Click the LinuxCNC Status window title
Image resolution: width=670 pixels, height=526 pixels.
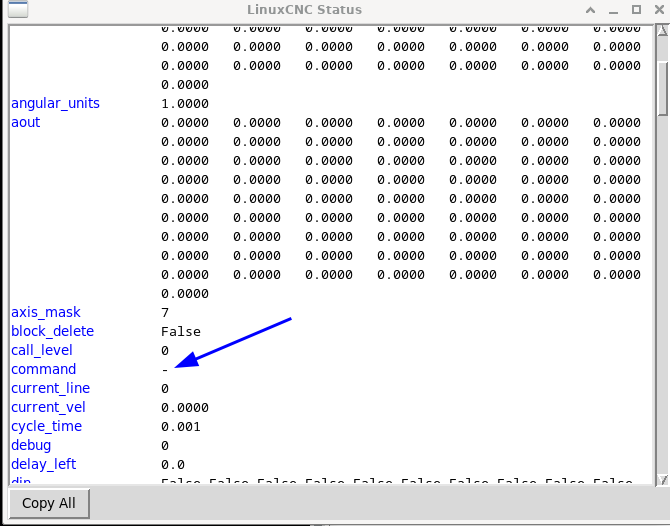click(x=304, y=9)
